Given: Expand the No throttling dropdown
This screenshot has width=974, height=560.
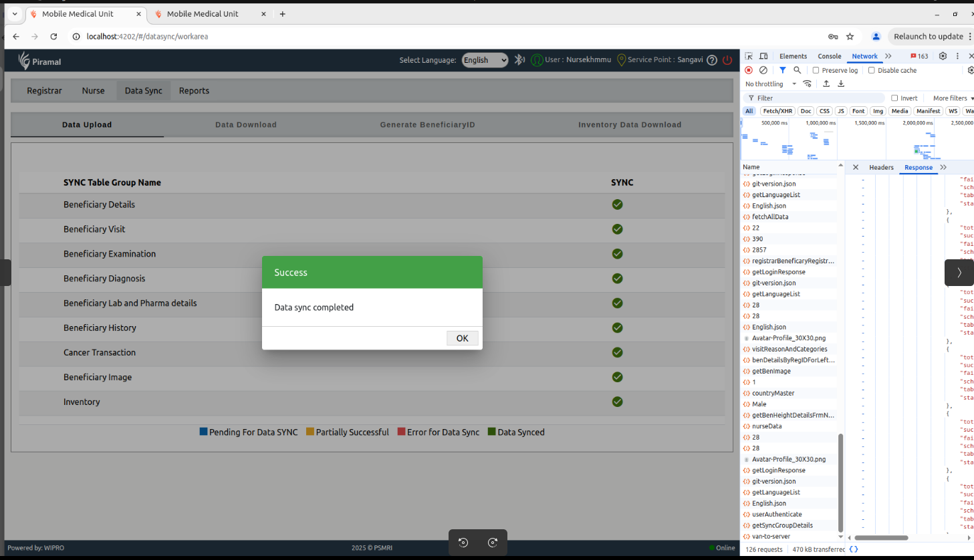Looking at the screenshot, I should 771,84.
